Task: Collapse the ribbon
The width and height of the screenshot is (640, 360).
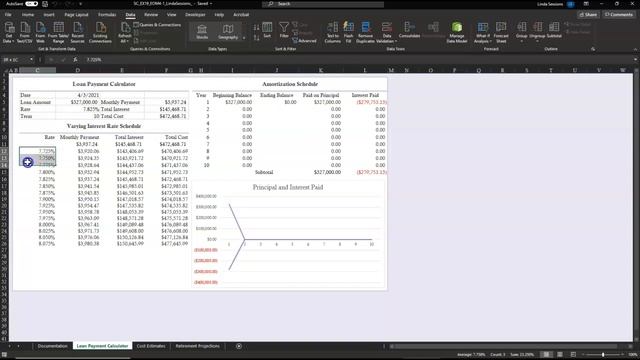Action: 635,49
